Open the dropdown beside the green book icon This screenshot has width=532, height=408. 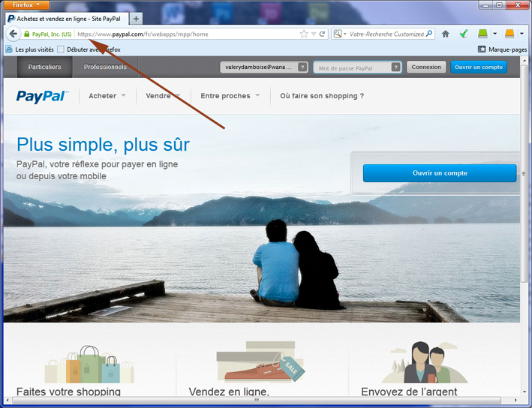click(x=494, y=34)
